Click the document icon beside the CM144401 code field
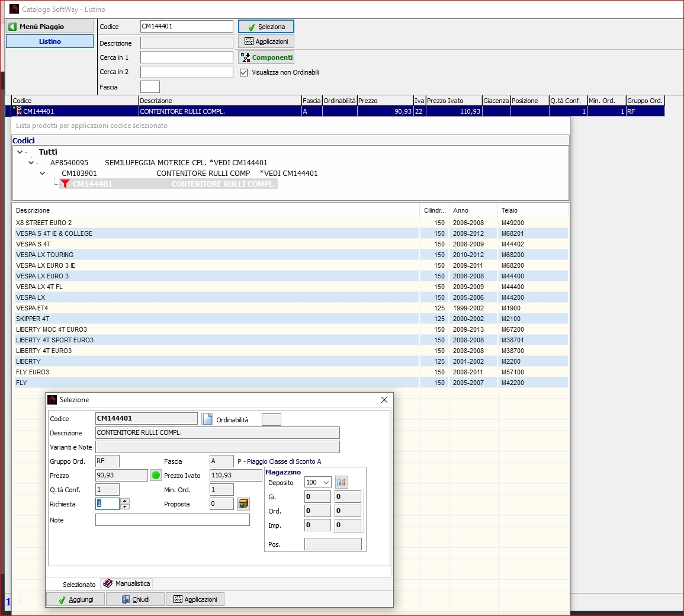Screen dimensions: 684x616 [x=207, y=419]
